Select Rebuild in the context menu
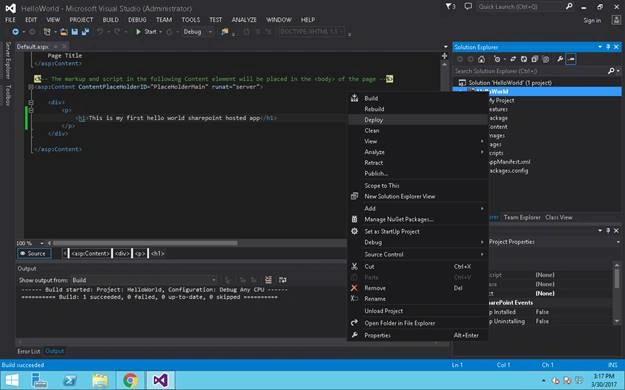Screen dimensions: 625x390 pyautogui.click(x=418, y=109)
